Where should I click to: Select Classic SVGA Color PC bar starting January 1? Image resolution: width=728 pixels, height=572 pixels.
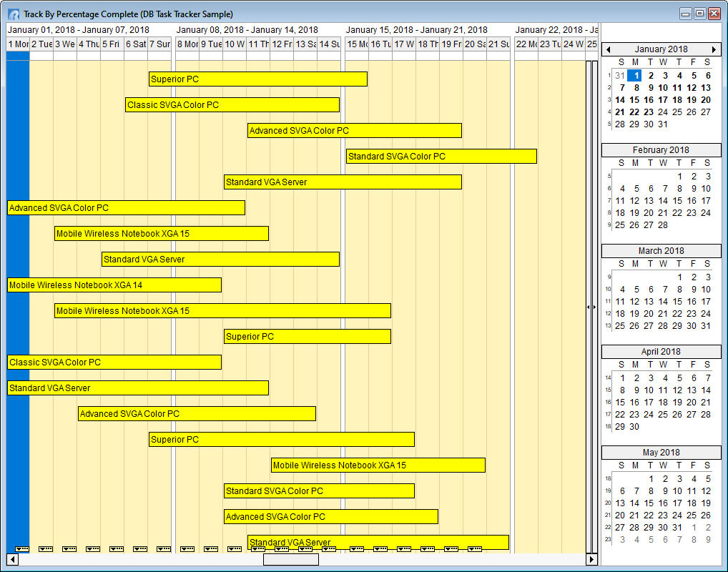pyautogui.click(x=114, y=362)
